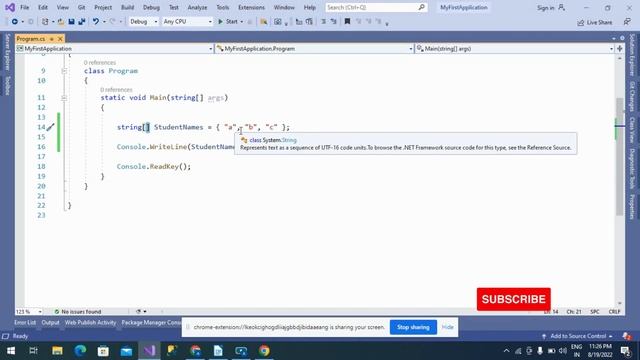Screen dimensions: 640x360
Task: Click the red SUBSCRIBE button
Action: pos(513,299)
